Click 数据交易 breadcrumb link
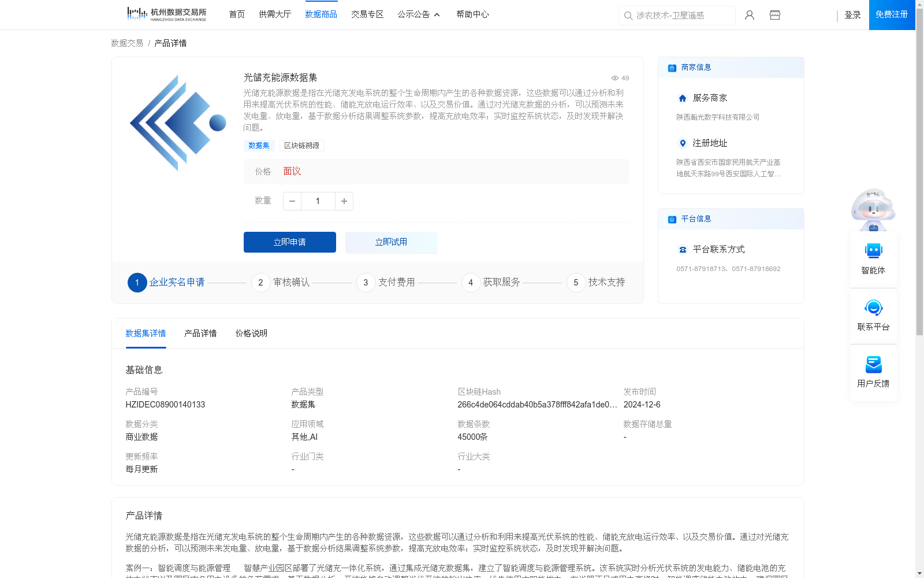 pos(127,43)
